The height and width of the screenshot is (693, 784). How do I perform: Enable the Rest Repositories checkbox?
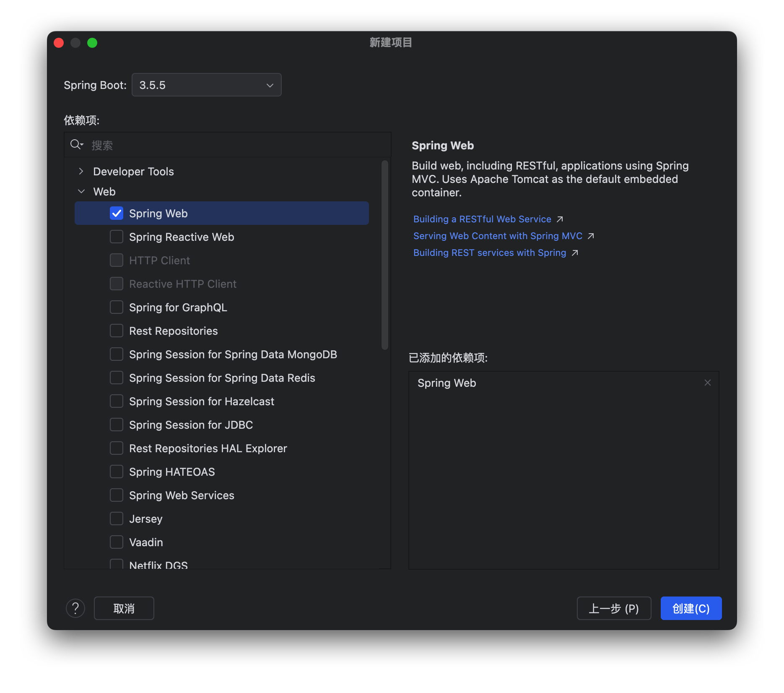click(x=117, y=331)
